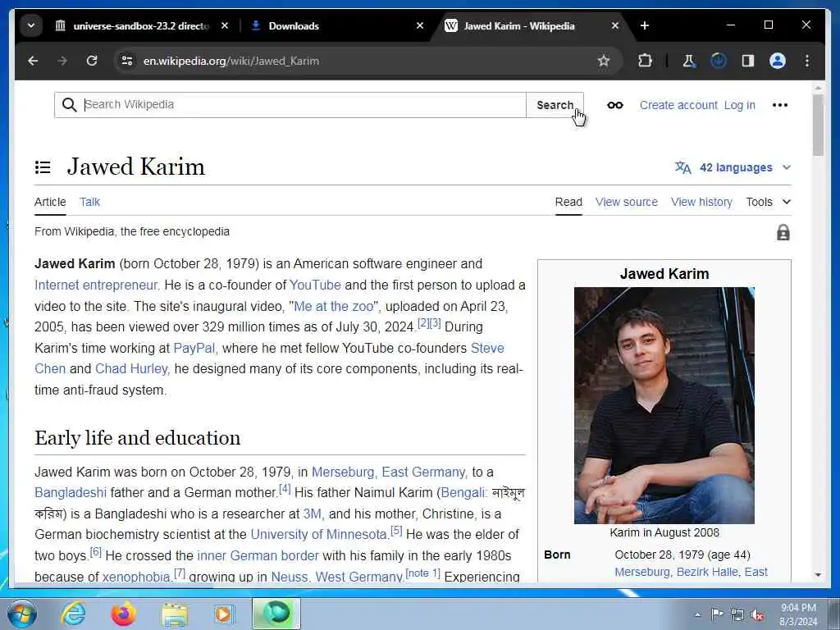840x630 pixels.
Task: Open the Windows Start menu
Action: pyautogui.click(x=22, y=614)
